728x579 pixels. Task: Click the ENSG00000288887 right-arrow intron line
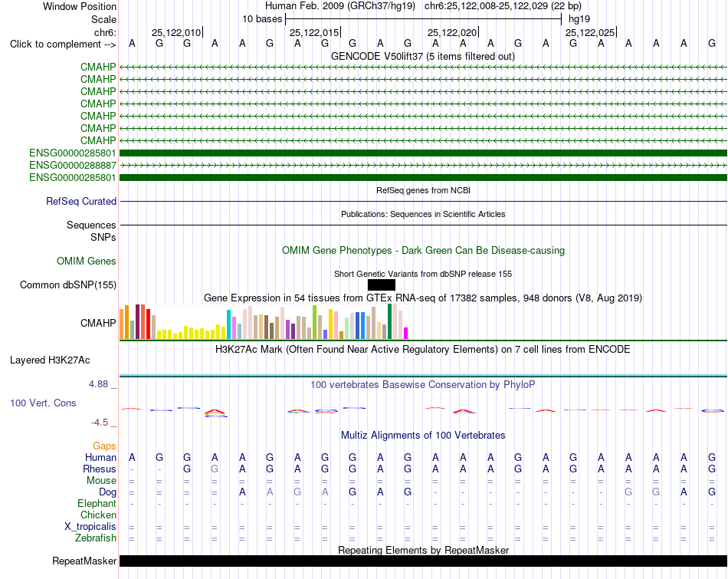(423, 165)
